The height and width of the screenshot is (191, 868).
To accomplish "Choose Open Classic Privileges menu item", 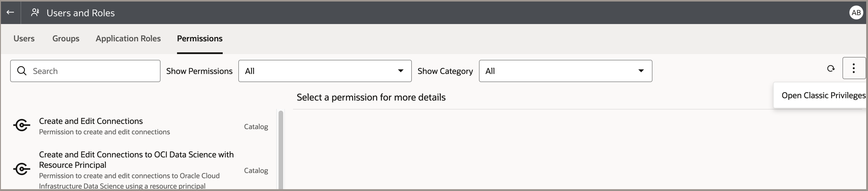I will coord(823,95).
